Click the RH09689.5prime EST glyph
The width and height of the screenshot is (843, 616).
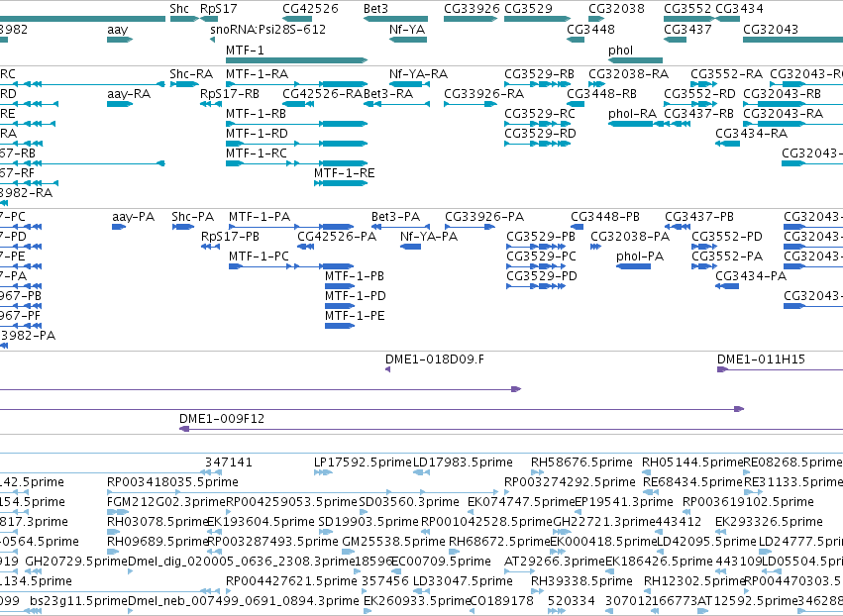(x=114, y=552)
